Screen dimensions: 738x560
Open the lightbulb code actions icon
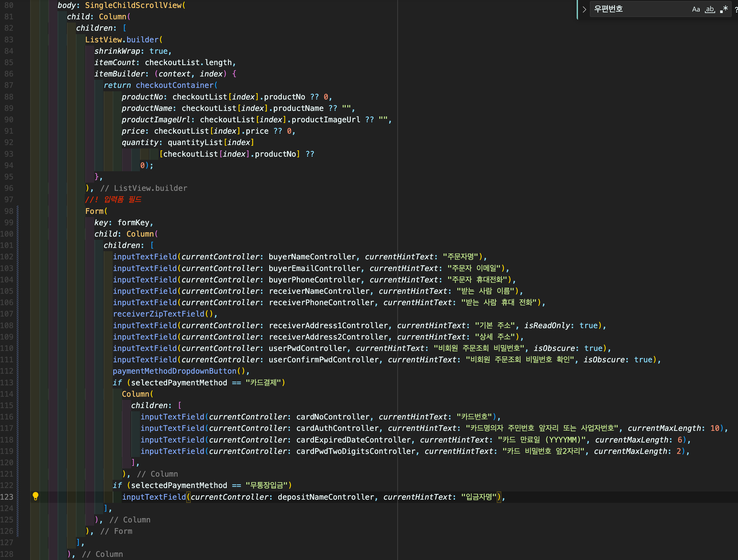point(36,496)
